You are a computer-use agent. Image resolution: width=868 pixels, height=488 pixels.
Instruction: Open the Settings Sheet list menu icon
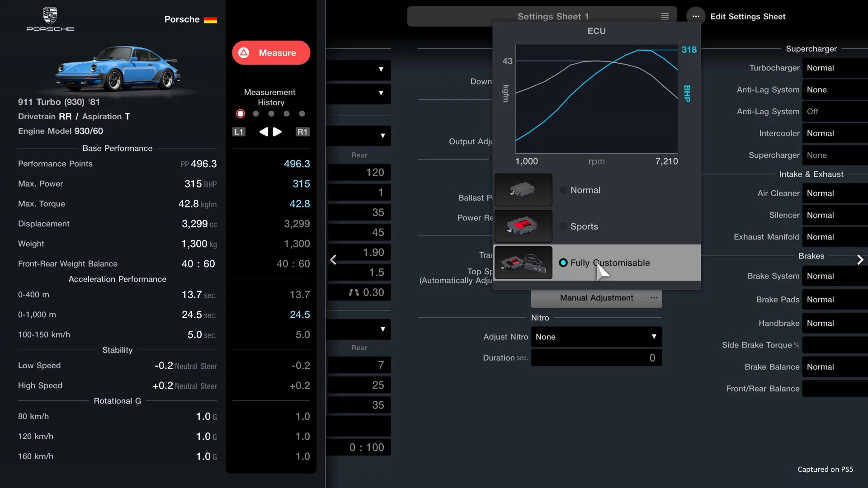pyautogui.click(x=665, y=16)
